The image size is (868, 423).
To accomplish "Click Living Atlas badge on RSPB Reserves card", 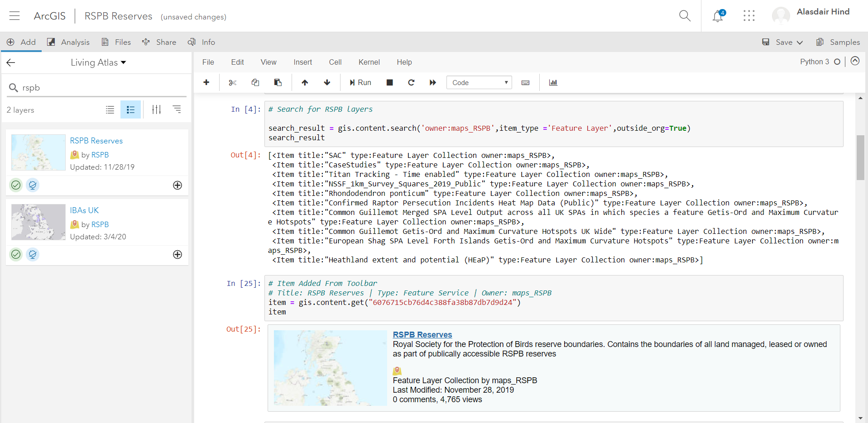I will click(33, 185).
